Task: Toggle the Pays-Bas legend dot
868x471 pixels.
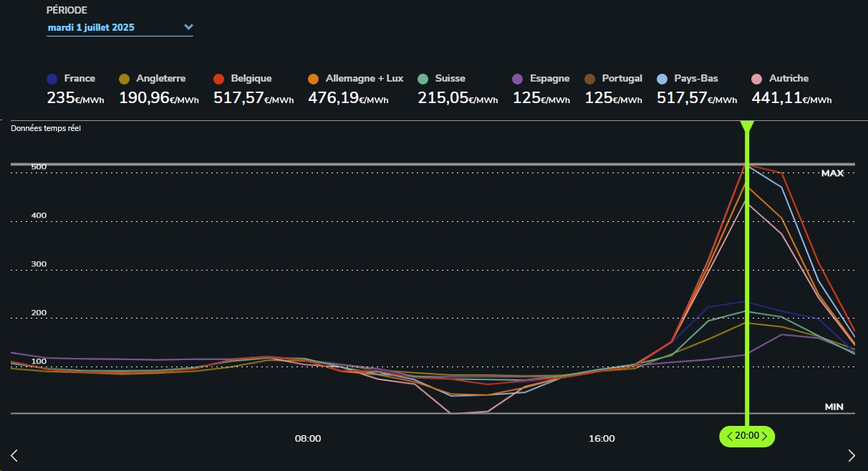Action: click(x=662, y=79)
